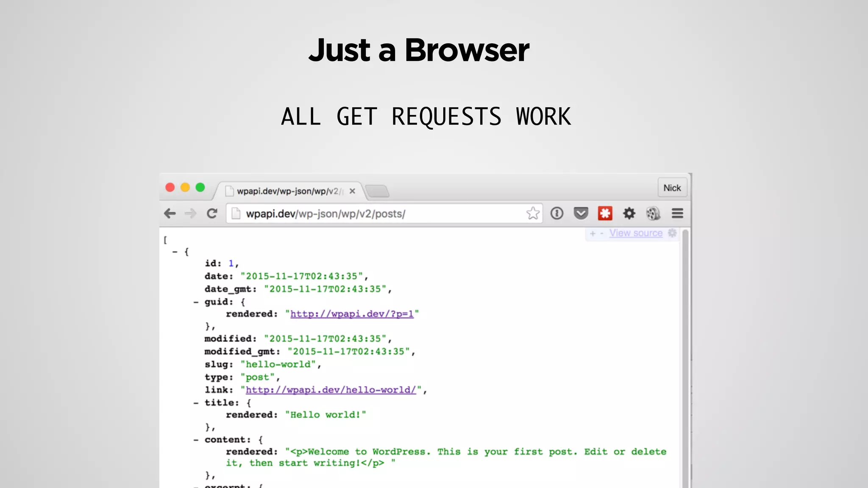
Task: Reload the wpapi.dev page
Action: coord(212,213)
